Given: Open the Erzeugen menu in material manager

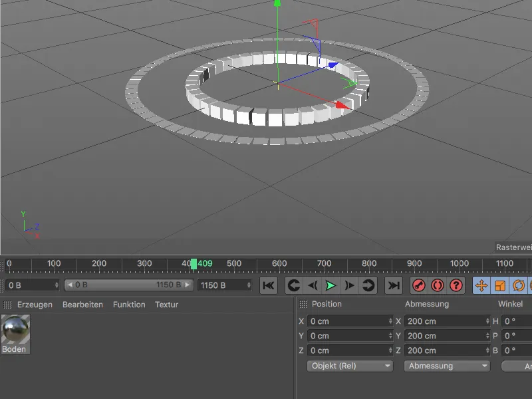Looking at the screenshot, I should point(35,305).
